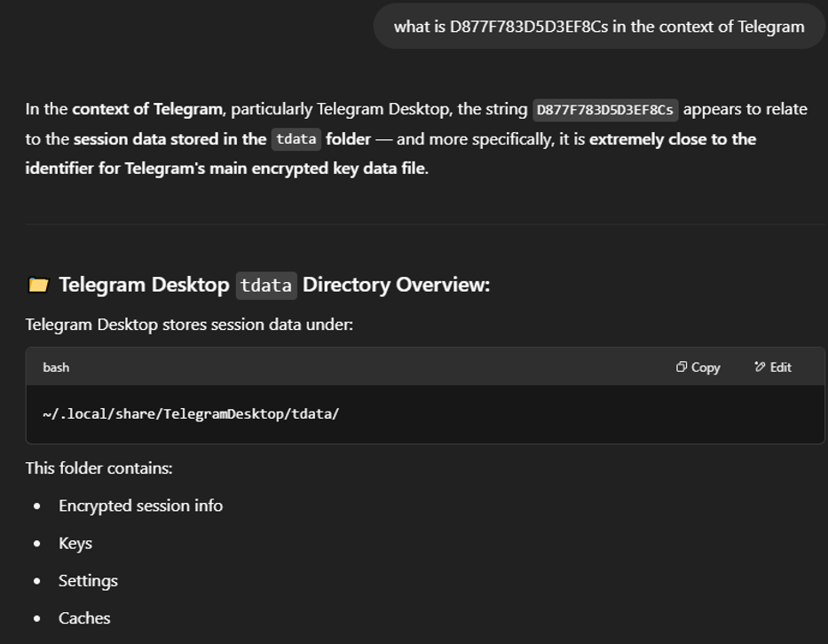
Task: Copy the bash code block
Action: point(698,367)
